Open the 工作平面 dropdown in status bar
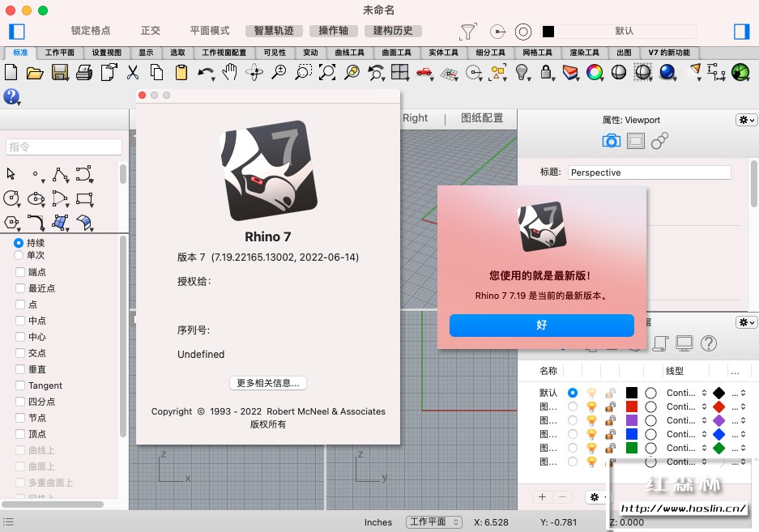 [x=434, y=521]
